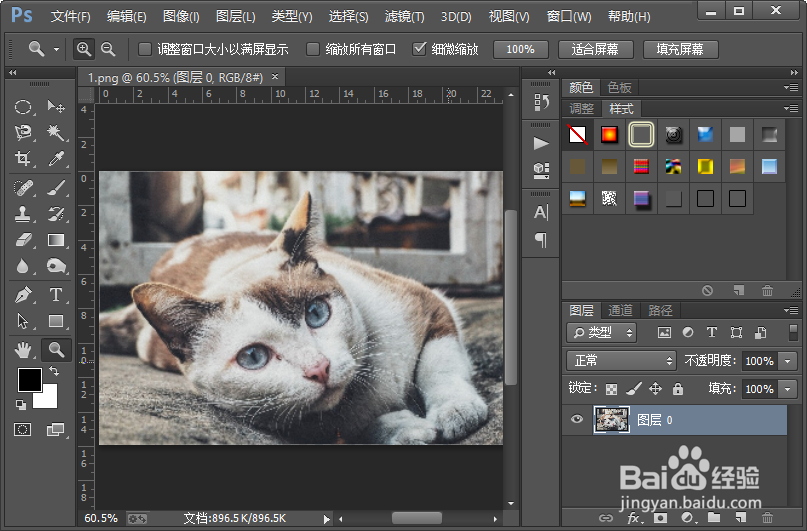Open blend mode 正常 dropdown
The height and width of the screenshot is (531, 807).
pos(621,361)
